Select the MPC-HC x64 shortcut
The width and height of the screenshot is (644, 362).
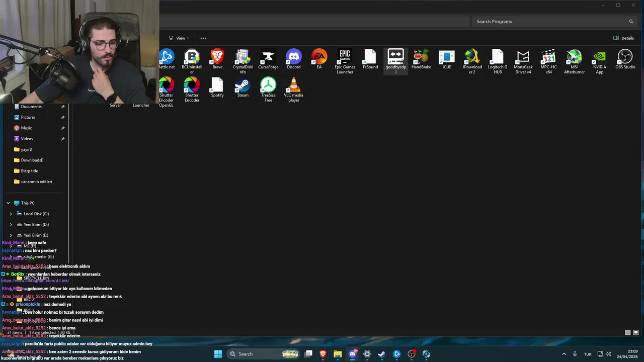click(x=548, y=61)
